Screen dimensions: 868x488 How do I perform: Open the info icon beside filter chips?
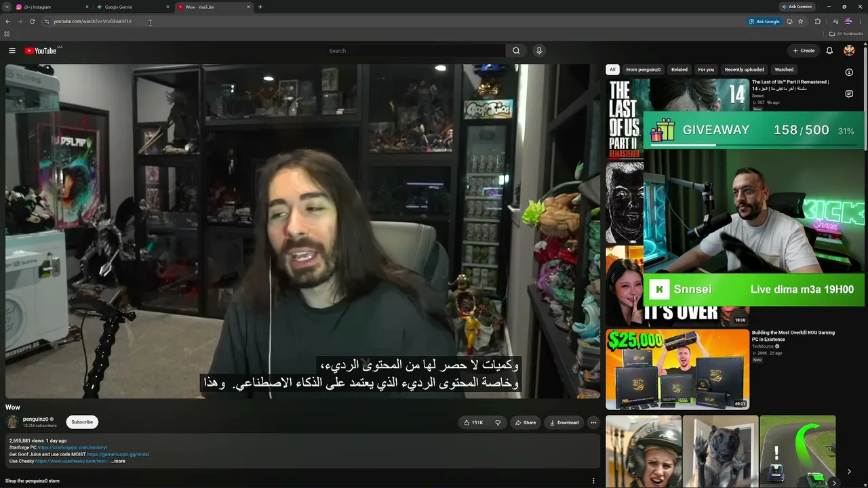[849, 72]
